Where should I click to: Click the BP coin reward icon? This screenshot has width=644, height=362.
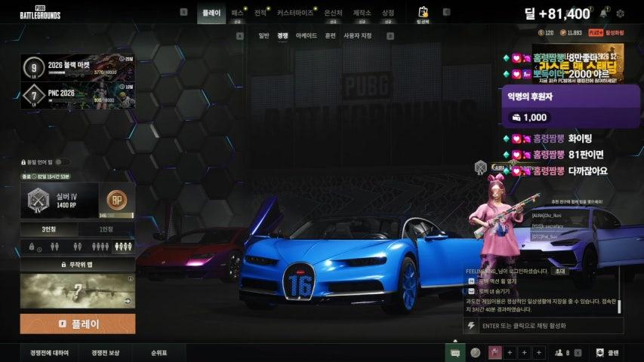(x=116, y=199)
